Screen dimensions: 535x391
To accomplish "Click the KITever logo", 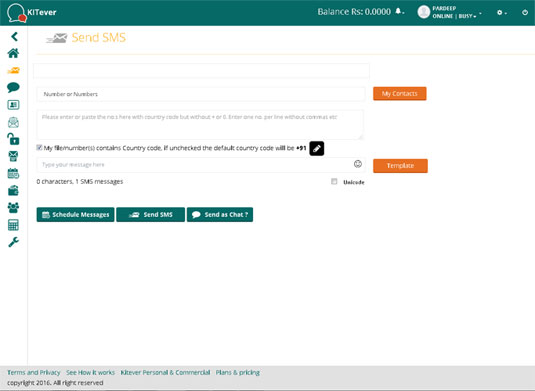I will pos(31,13).
